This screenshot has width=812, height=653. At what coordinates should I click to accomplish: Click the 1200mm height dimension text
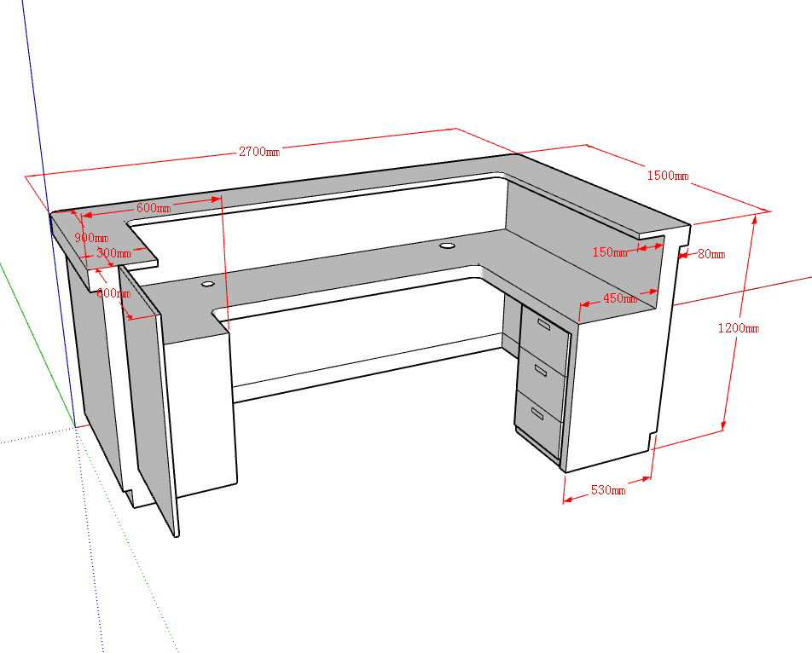pos(738,327)
